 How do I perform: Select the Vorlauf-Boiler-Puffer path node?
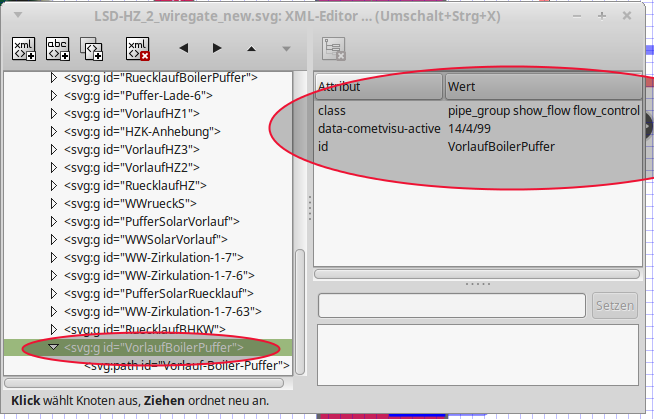[186, 365]
